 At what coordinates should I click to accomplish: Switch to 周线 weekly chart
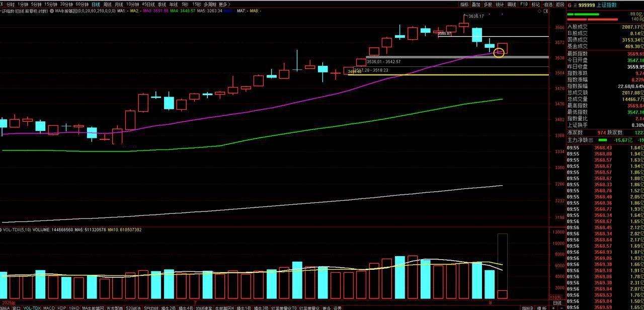pyautogui.click(x=108, y=4)
